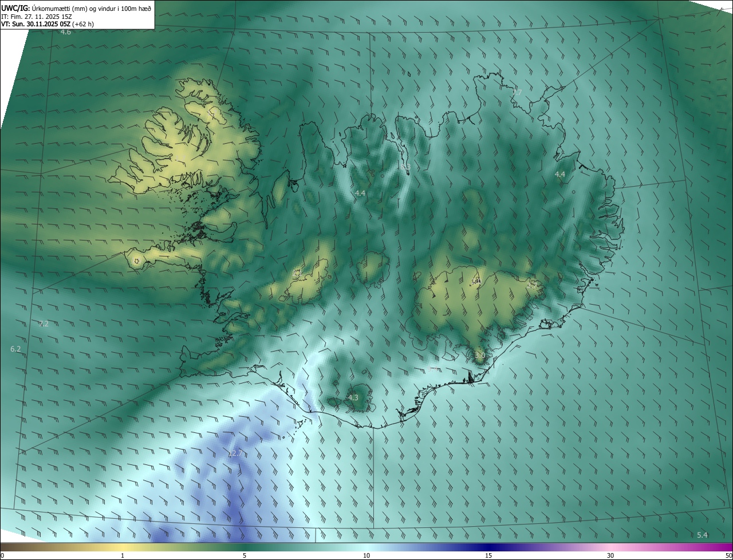Click the map title 'UWC/IG: Úrkomumætti (mm)' text
Viewport: 733px width, 560px height.
76,8
